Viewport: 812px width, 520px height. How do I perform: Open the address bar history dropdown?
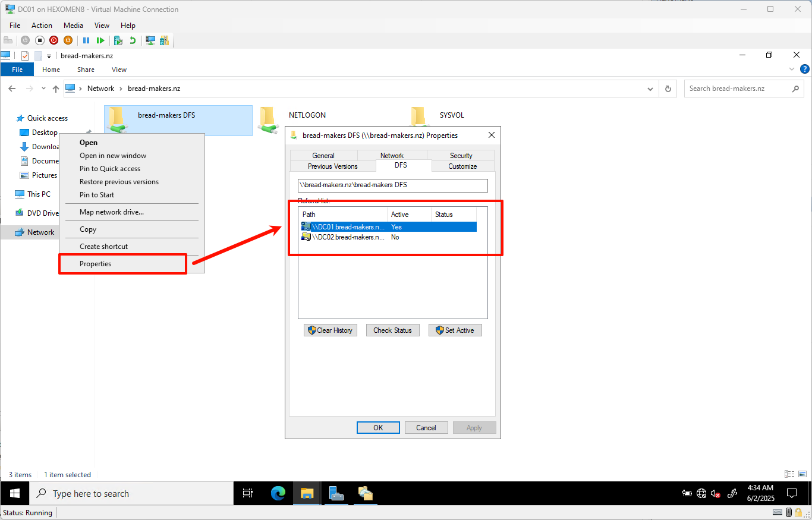(650, 88)
